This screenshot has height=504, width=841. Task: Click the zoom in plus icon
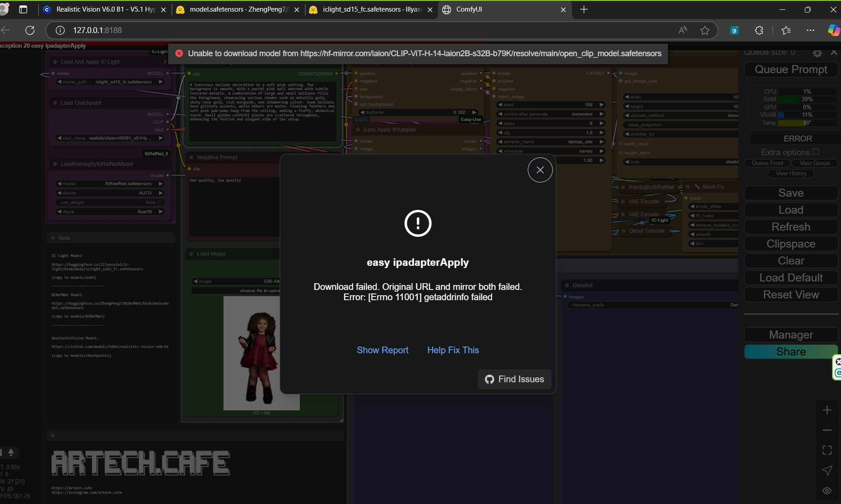pos(827,410)
